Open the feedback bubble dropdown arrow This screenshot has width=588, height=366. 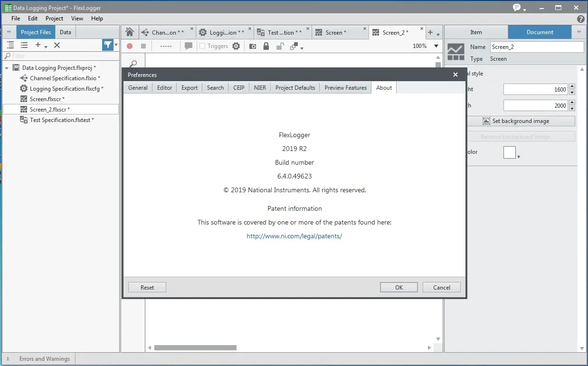point(524,9)
